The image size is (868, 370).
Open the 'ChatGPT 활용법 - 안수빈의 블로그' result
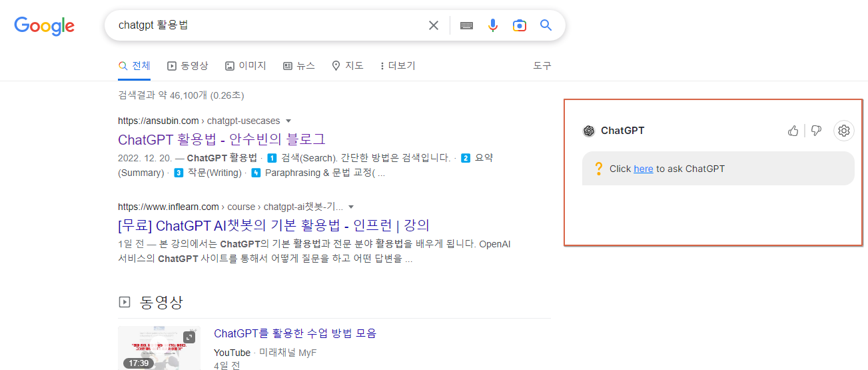click(x=222, y=139)
